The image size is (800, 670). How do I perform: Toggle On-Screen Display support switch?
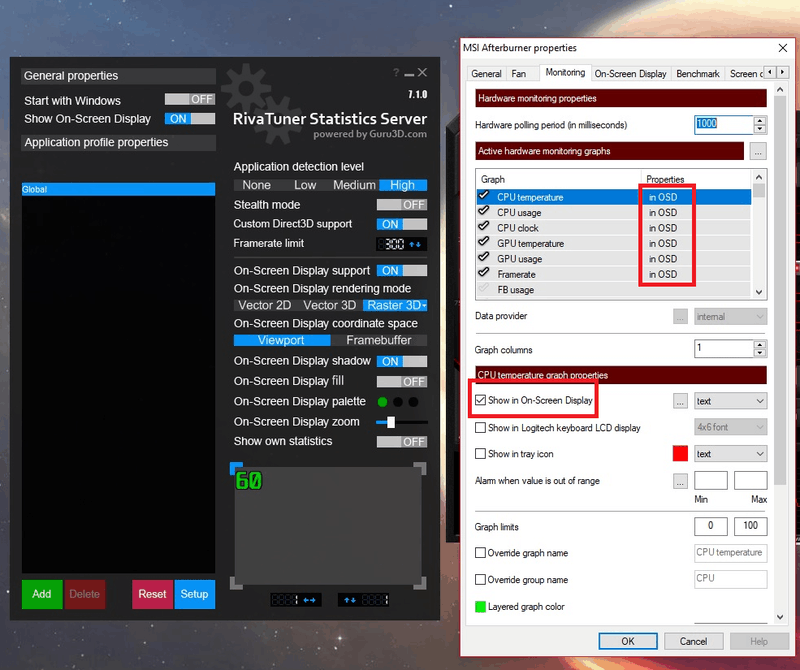click(x=402, y=270)
